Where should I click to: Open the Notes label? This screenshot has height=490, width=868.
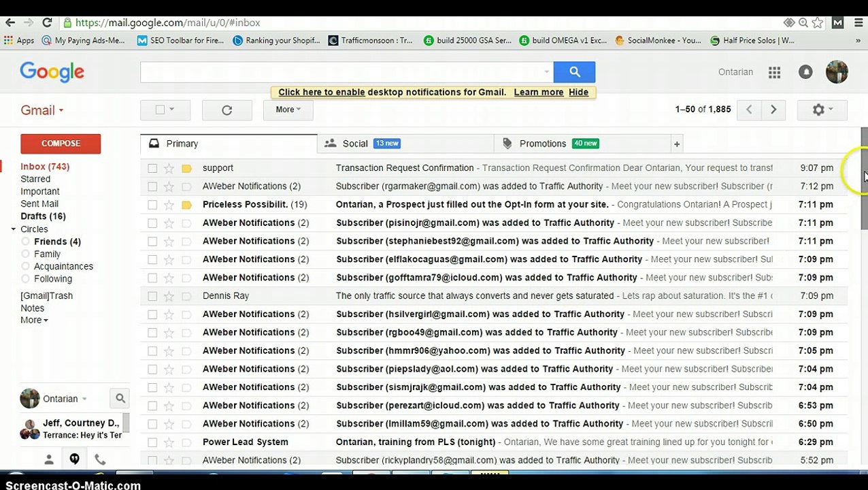pyautogui.click(x=32, y=308)
